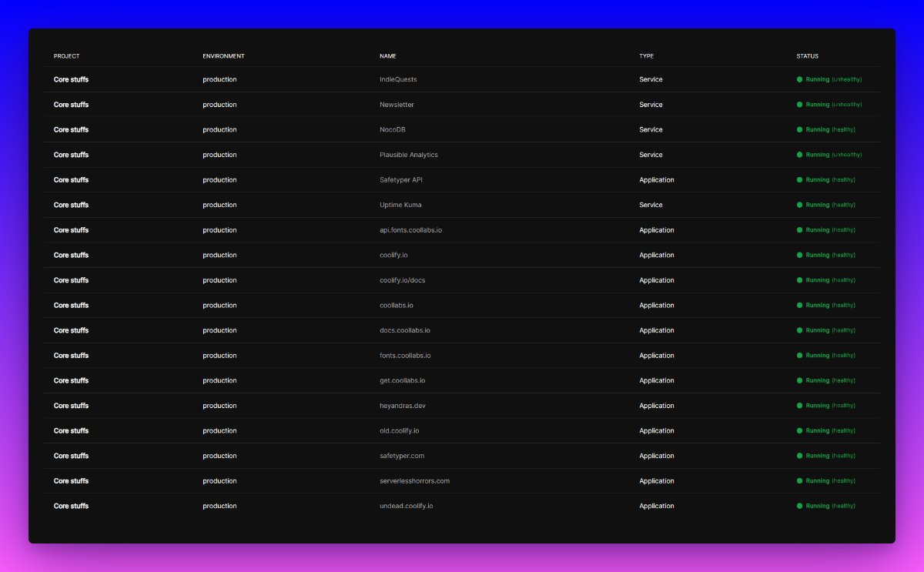Click the green status dot for NocoDB
This screenshot has height=572, width=924.
point(799,129)
